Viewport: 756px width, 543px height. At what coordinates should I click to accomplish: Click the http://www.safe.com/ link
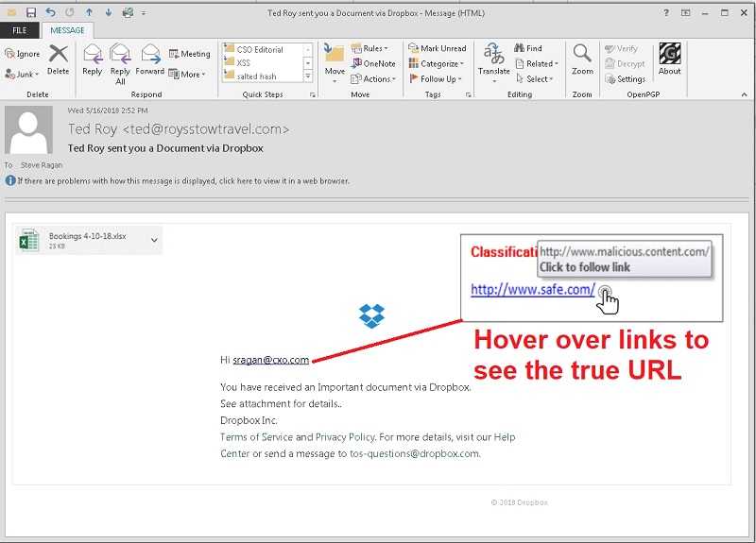pyautogui.click(x=533, y=290)
